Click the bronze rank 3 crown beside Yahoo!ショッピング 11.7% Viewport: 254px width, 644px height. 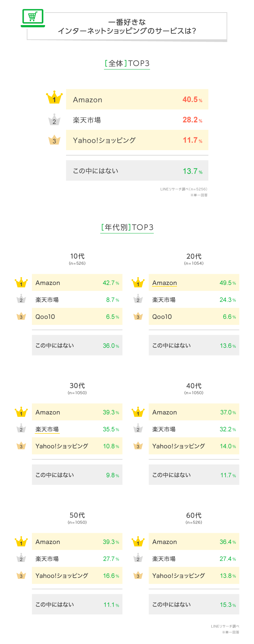55,140
